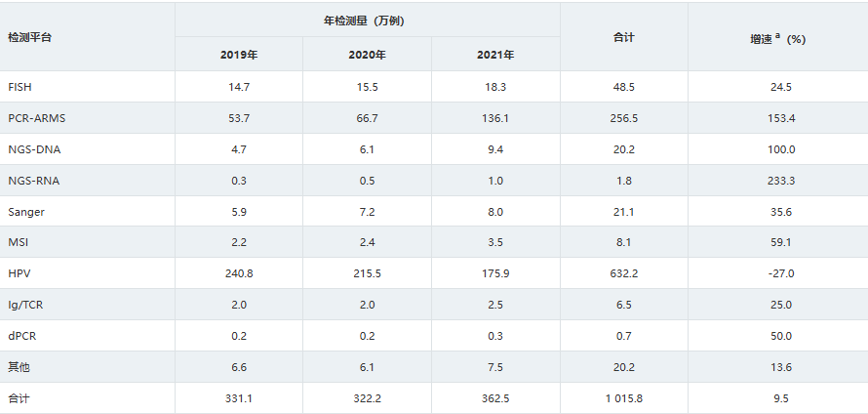
Task: Select the PCR-ARMS 2021 value 136.1
Action: [x=495, y=118]
